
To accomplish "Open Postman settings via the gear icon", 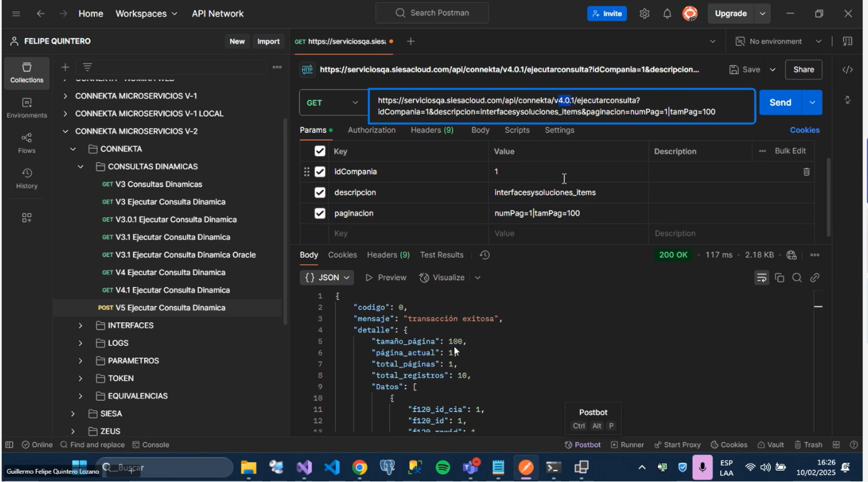I will (x=644, y=13).
